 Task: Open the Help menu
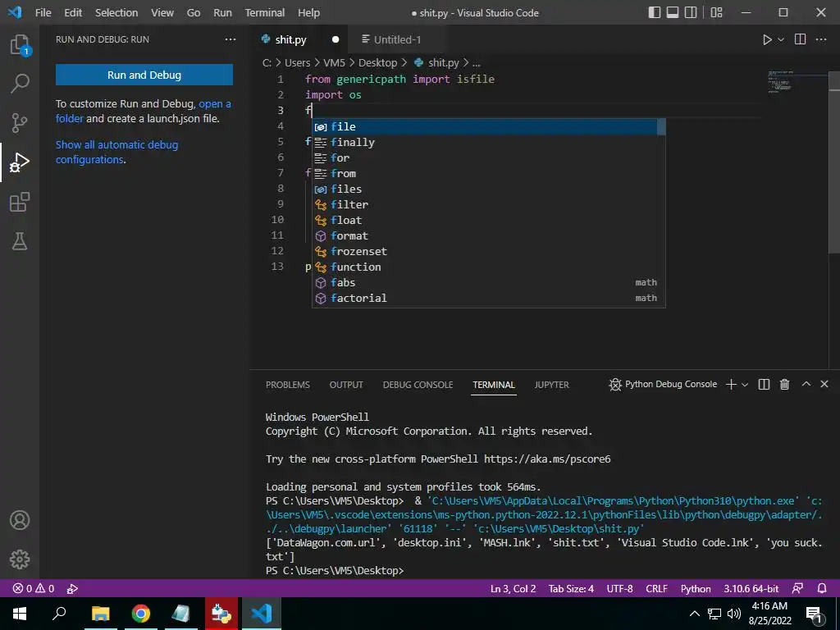[x=308, y=12]
